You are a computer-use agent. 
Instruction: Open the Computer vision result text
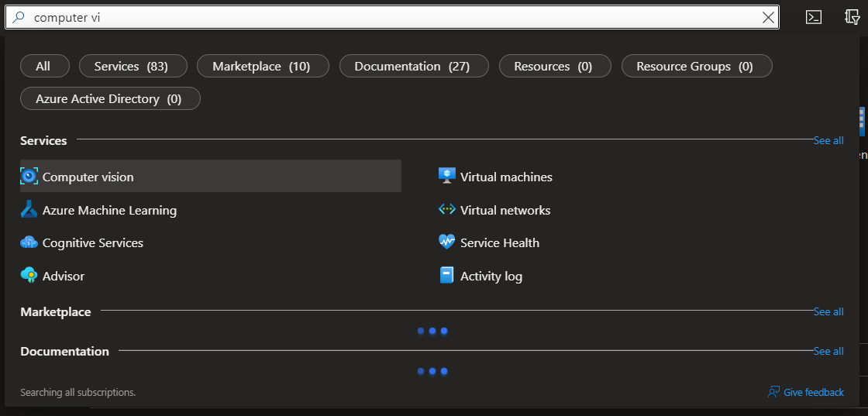[x=88, y=177]
